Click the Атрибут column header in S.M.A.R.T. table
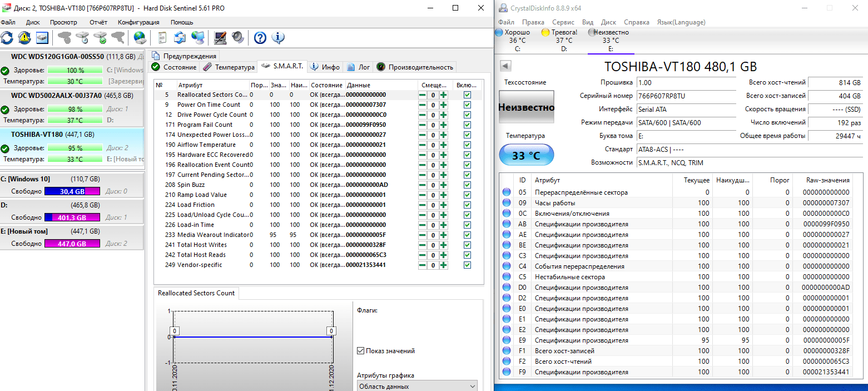The image size is (868, 391). point(212,85)
